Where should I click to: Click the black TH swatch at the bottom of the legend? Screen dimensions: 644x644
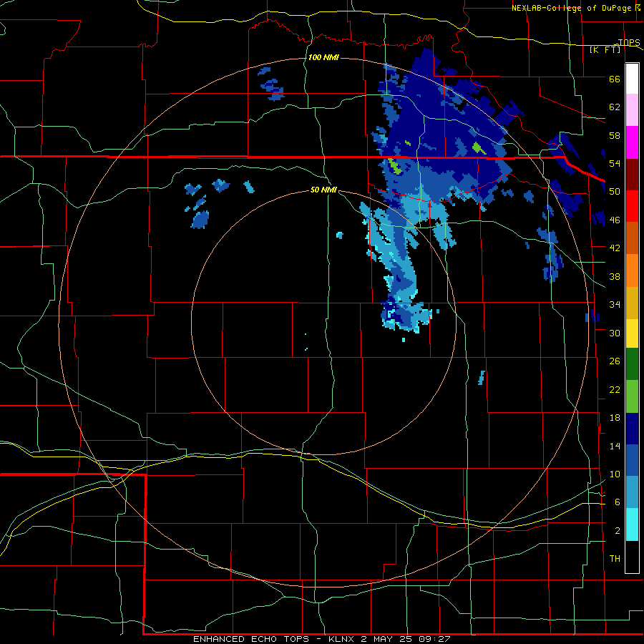632,557
